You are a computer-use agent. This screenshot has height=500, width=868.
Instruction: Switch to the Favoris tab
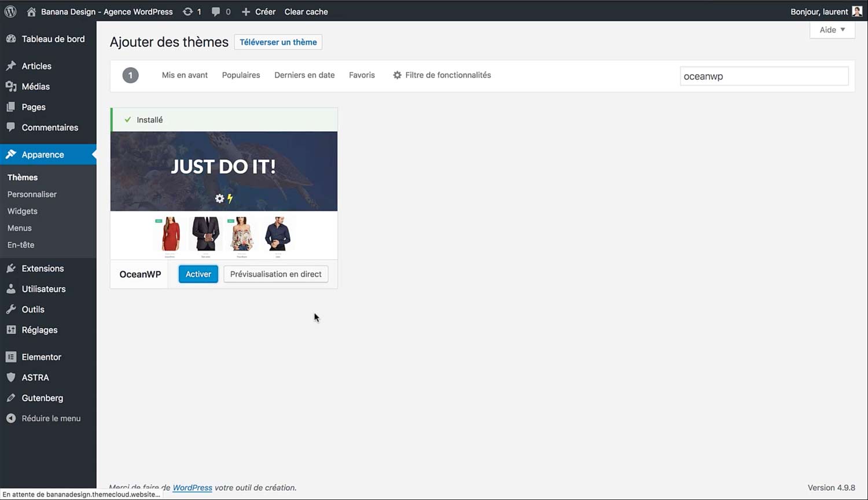click(x=362, y=75)
